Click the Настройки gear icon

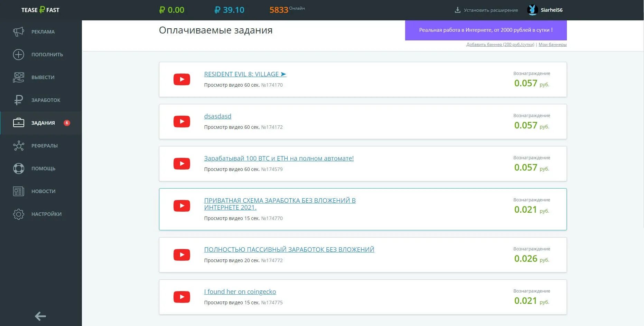pyautogui.click(x=19, y=214)
